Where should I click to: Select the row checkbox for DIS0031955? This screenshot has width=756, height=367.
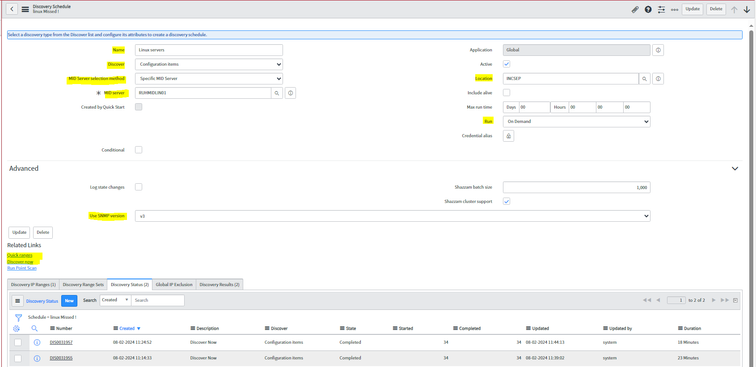coord(18,358)
